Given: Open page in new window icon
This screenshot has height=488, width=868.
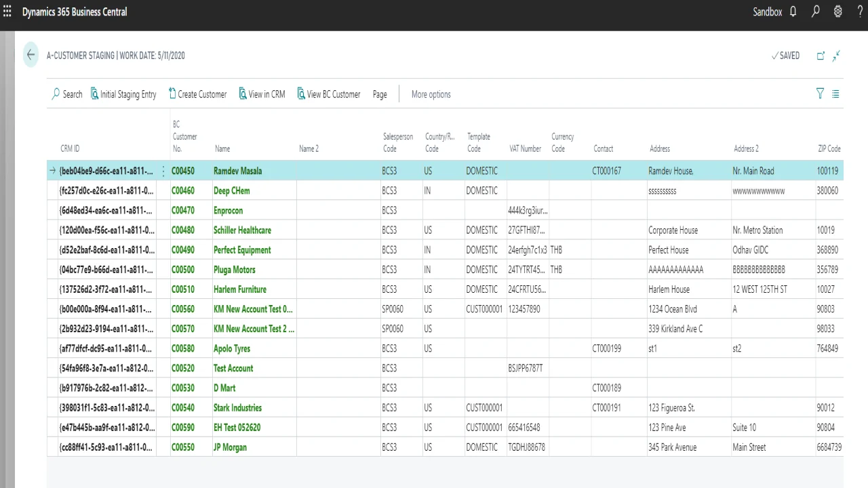Looking at the screenshot, I should point(821,56).
